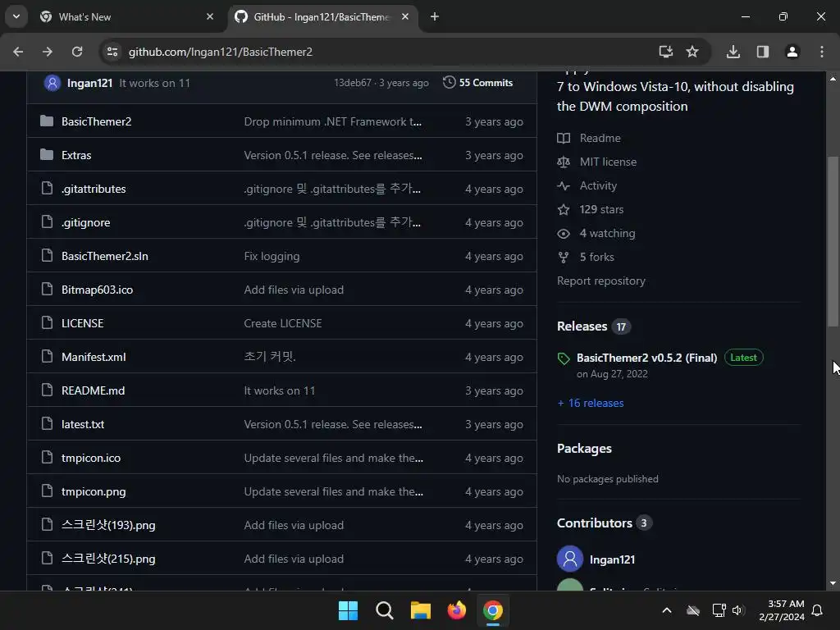Click the Report repository link
The width and height of the screenshot is (840, 630).
[601, 281]
